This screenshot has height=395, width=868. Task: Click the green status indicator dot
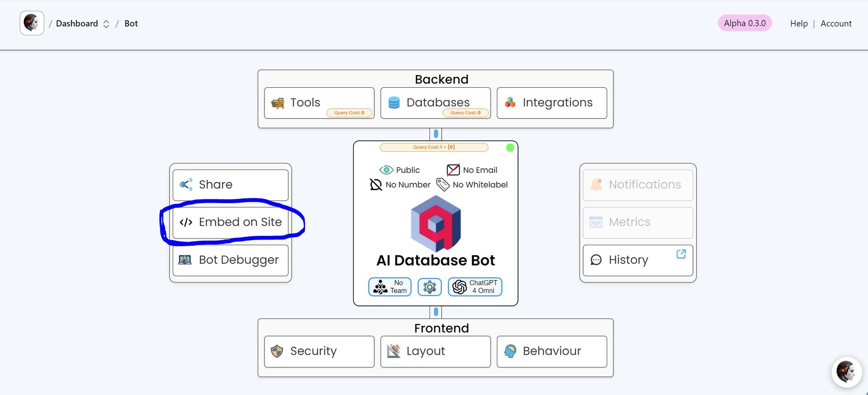(510, 148)
